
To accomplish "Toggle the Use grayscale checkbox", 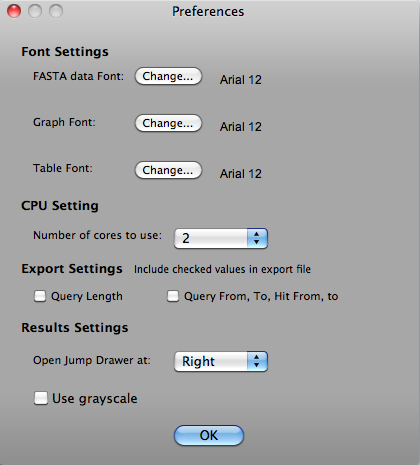I will click(41, 398).
